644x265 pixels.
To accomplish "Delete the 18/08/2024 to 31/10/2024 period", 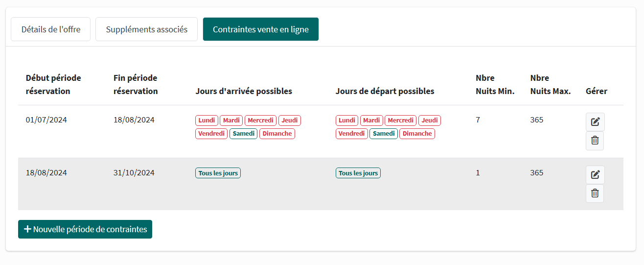I will (595, 193).
